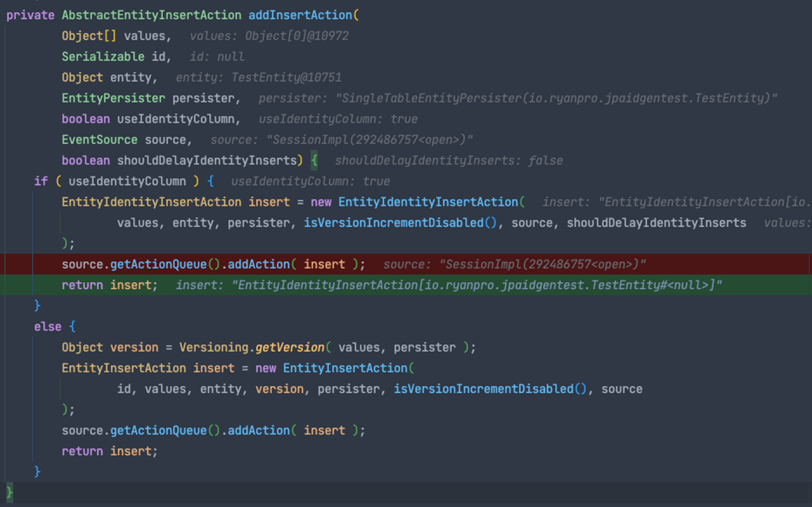Click shouldDelayIdentityInserts: false inline hint
This screenshot has height=507, width=812.
pyautogui.click(x=449, y=160)
